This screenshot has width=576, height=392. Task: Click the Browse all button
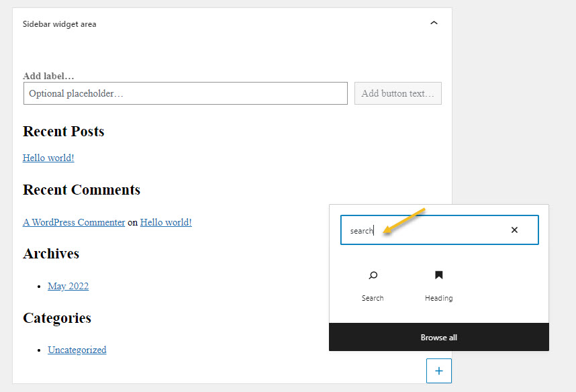pos(438,337)
